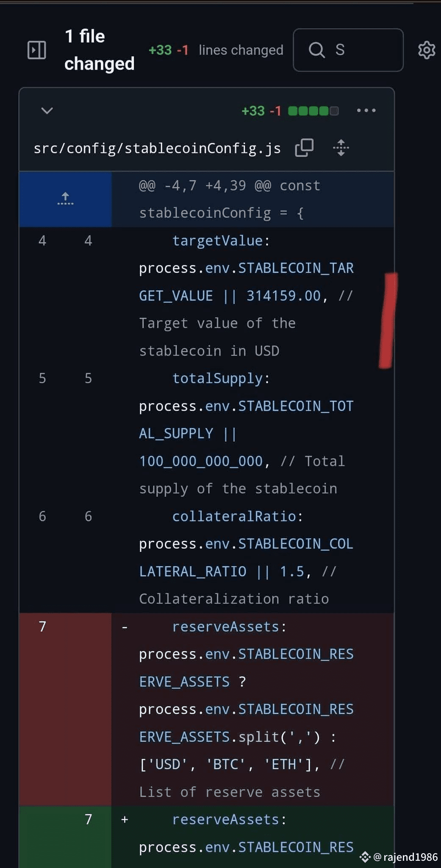Click the src/config/stablecoinConfig.js file name
Screen dimensions: 441x868
coord(157,148)
